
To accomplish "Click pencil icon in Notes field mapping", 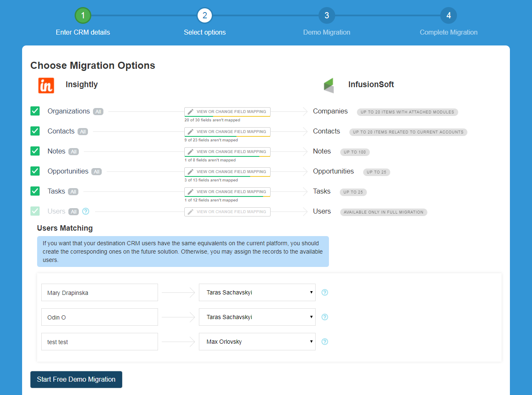I will [x=191, y=152].
